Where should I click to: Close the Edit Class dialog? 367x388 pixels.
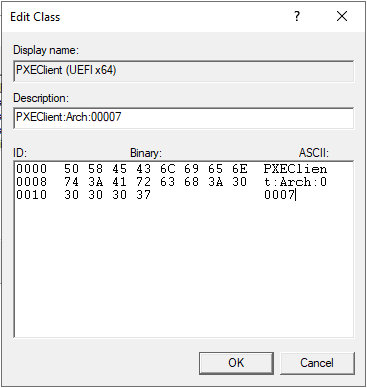342,16
